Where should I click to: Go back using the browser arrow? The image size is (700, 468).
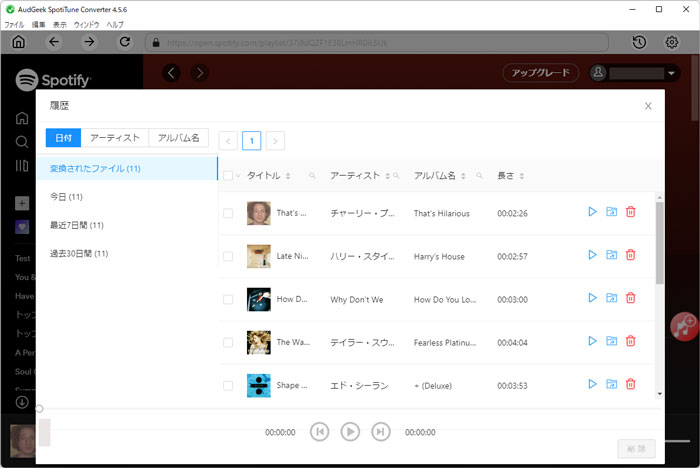[x=54, y=42]
